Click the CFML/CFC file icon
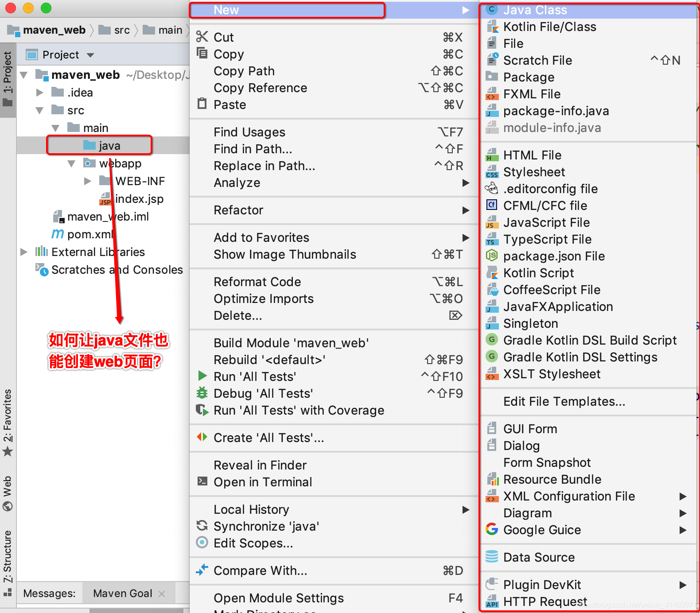The image size is (700, 613). click(x=492, y=205)
